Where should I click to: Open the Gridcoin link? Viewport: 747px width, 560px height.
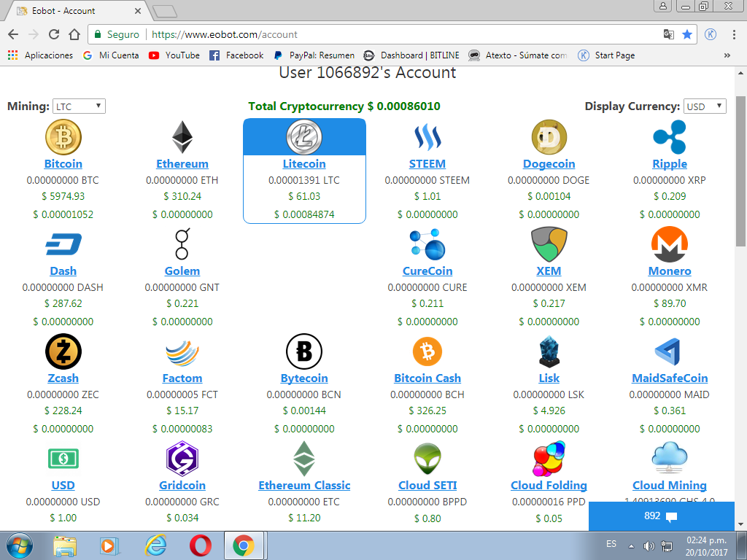[182, 485]
